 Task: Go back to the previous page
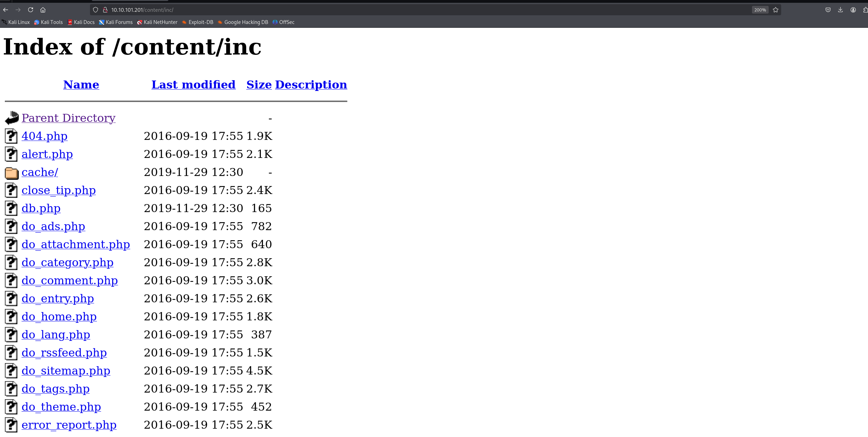point(6,10)
